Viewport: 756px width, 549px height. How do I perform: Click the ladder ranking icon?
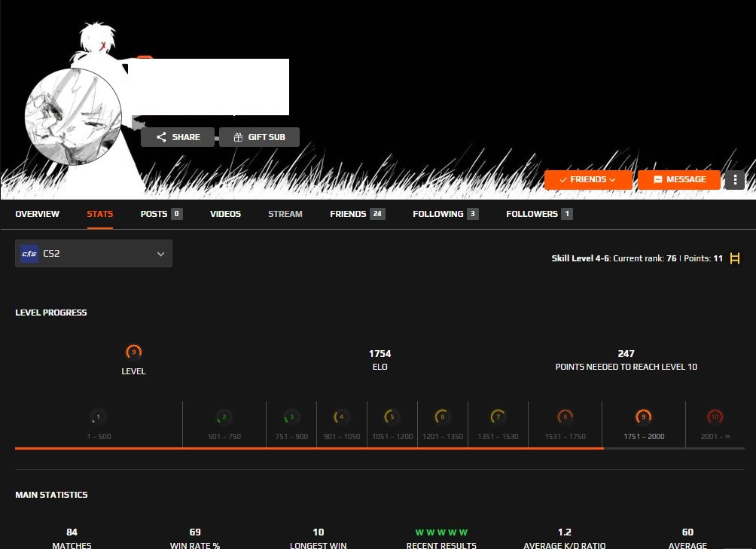(x=735, y=258)
